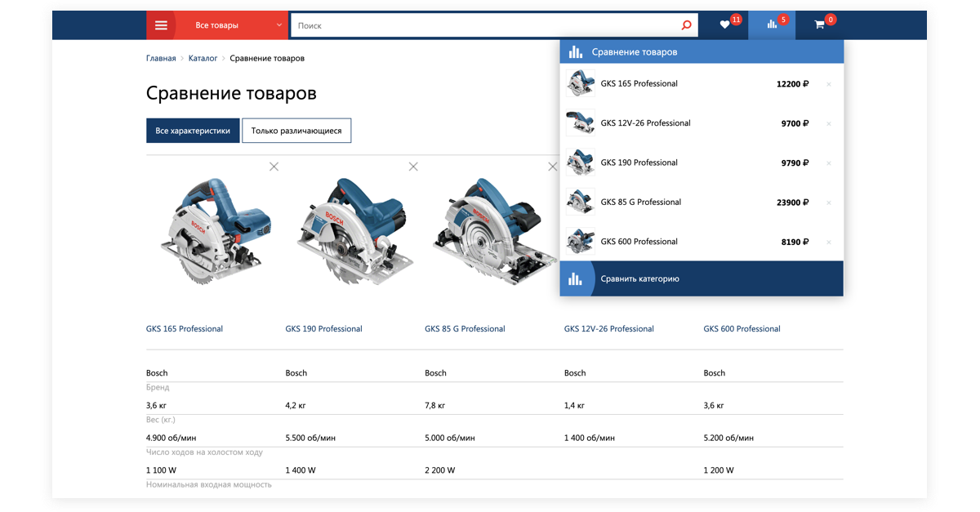980x512 pixels.
Task: Click GKS 12V-26 thumbnail in popup
Action: [580, 123]
